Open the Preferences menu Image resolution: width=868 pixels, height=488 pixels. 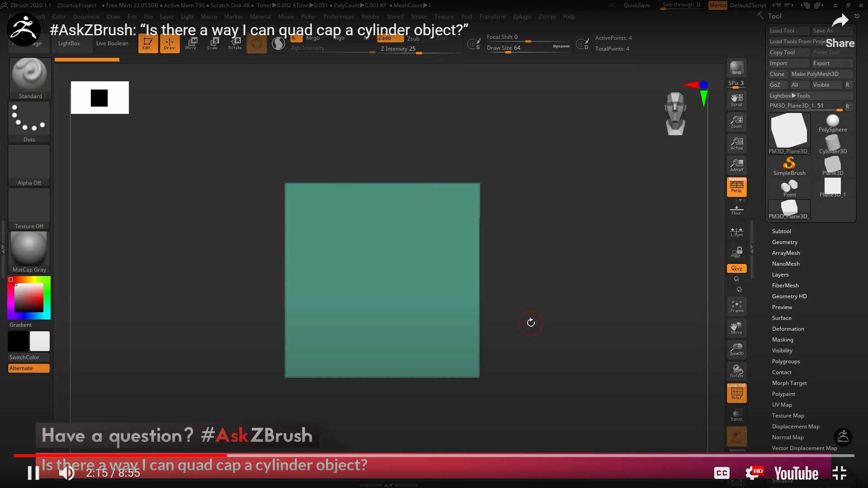[339, 17]
